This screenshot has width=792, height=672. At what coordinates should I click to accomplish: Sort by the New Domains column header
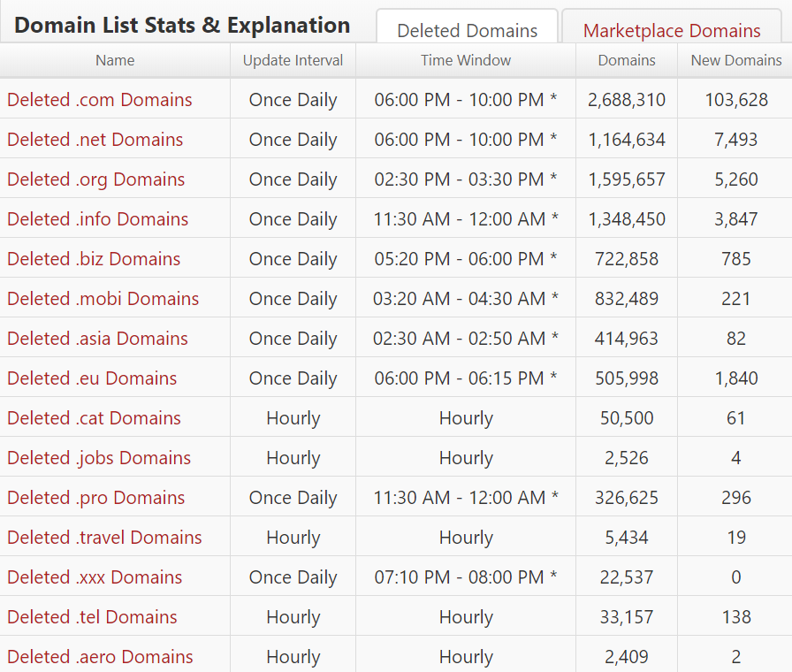pyautogui.click(x=736, y=60)
